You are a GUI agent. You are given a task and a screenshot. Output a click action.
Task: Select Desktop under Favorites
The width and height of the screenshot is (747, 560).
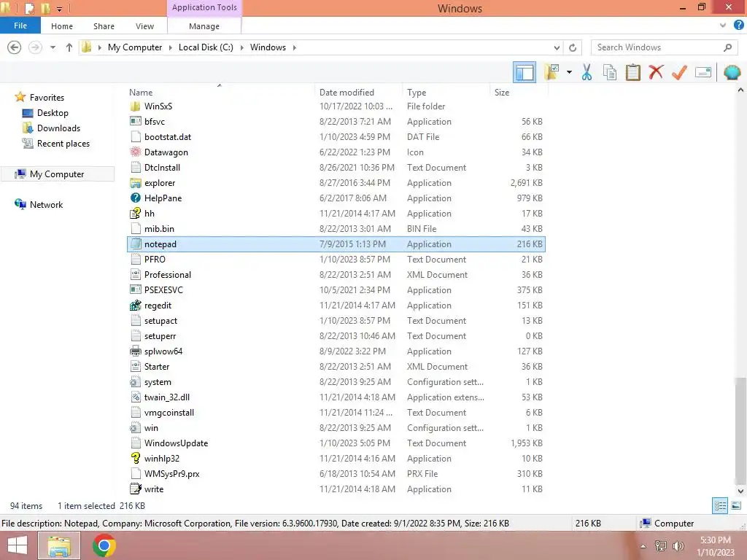[x=53, y=113]
